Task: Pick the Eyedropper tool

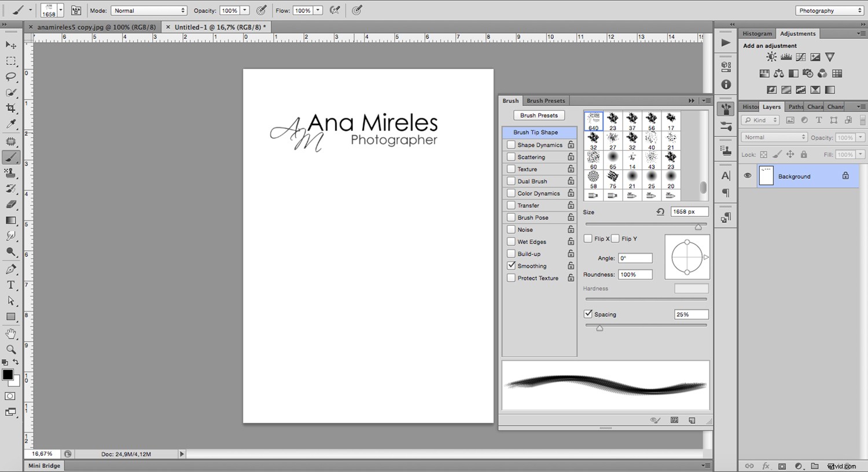Action: (10, 123)
